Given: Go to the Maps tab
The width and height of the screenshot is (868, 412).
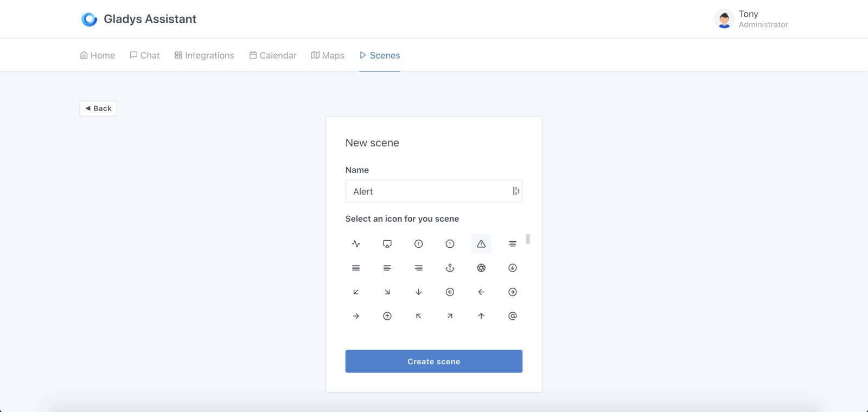Looking at the screenshot, I should click(x=328, y=55).
